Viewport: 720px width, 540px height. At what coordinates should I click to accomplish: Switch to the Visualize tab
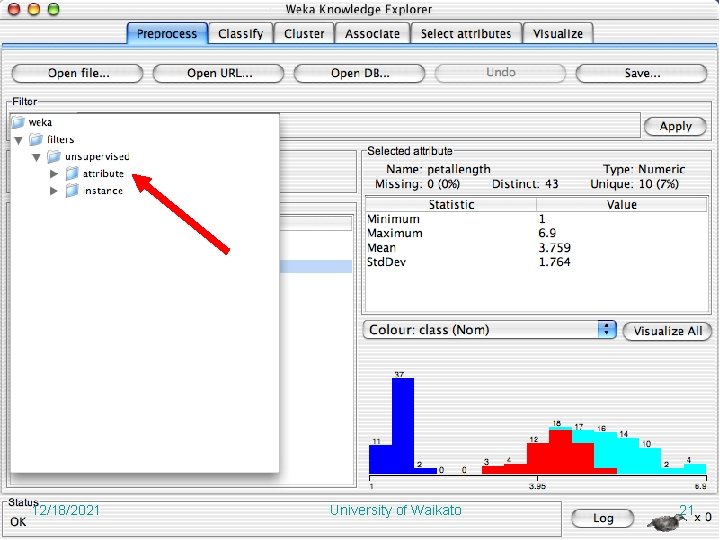point(558,34)
